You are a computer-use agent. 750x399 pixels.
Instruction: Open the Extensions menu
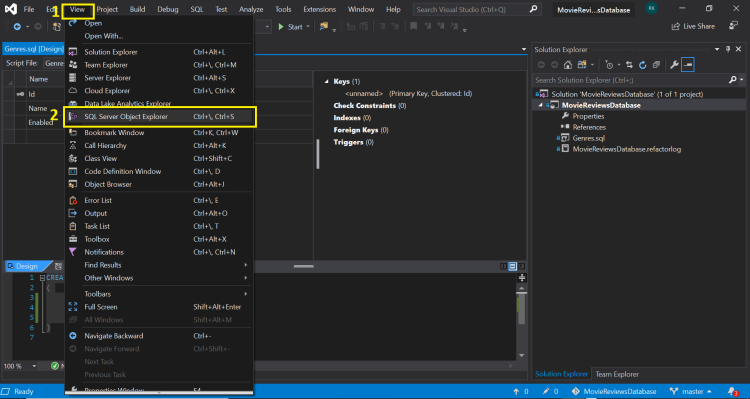(320, 9)
